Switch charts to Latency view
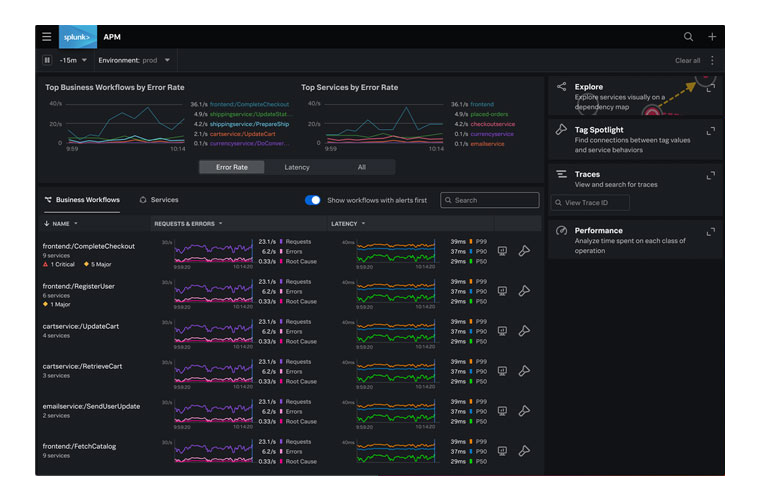760x500 pixels. (297, 167)
